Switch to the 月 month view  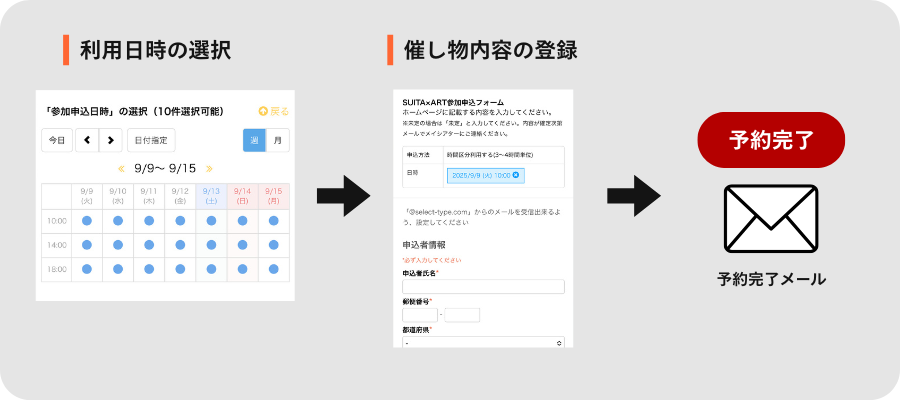pyautogui.click(x=277, y=140)
